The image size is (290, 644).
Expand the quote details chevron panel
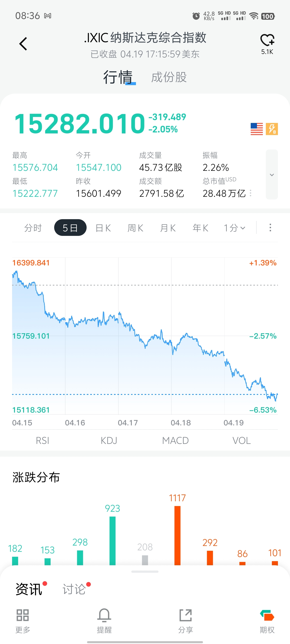coord(272,175)
